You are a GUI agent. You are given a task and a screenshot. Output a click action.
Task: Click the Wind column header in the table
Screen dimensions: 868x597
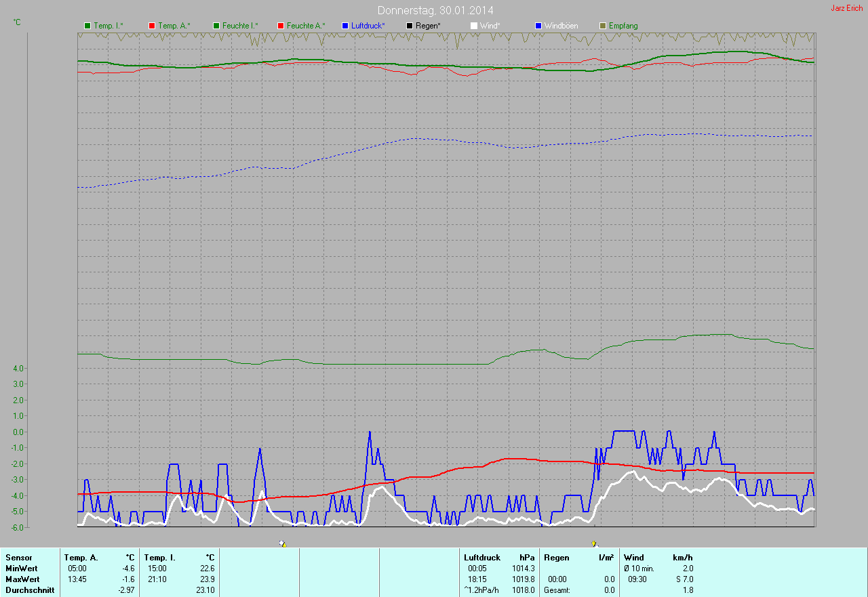point(634,558)
